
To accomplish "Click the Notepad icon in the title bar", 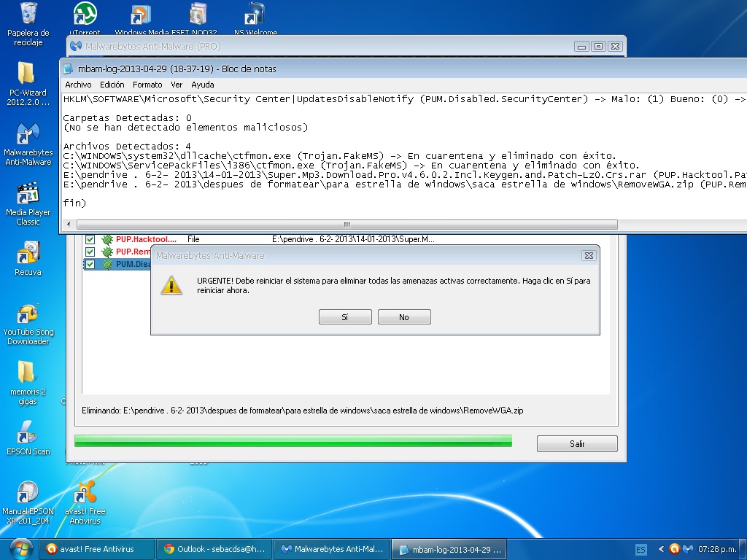I will pyautogui.click(x=69, y=69).
